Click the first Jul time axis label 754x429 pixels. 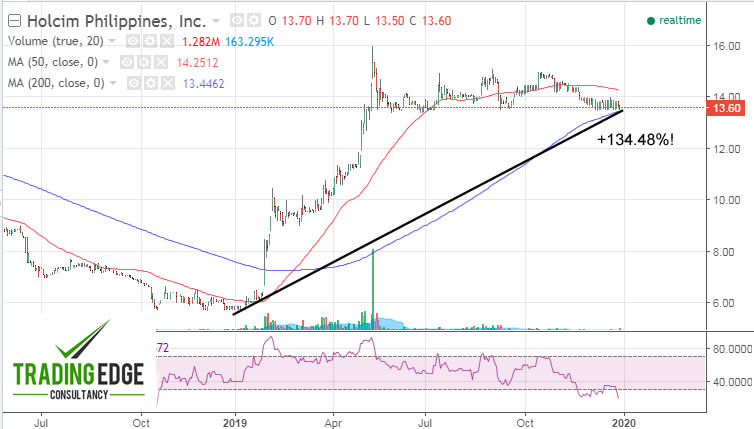click(x=41, y=423)
